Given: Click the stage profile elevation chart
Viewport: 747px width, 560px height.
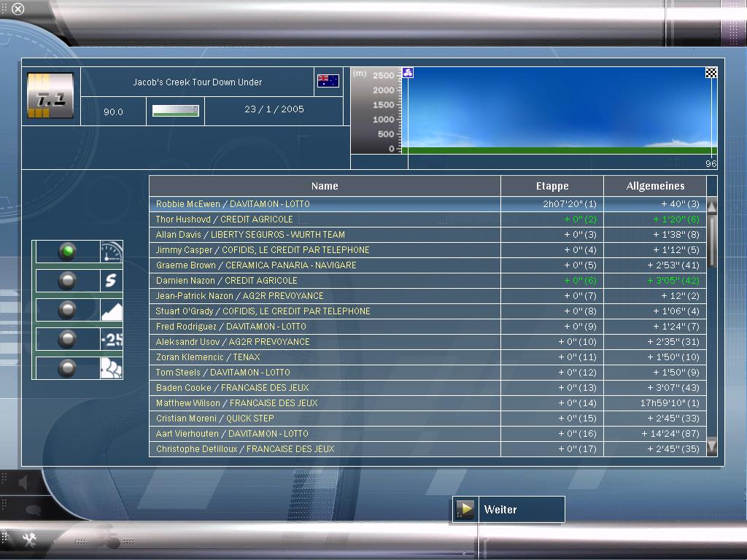Looking at the screenshot, I should pyautogui.click(x=560, y=111).
